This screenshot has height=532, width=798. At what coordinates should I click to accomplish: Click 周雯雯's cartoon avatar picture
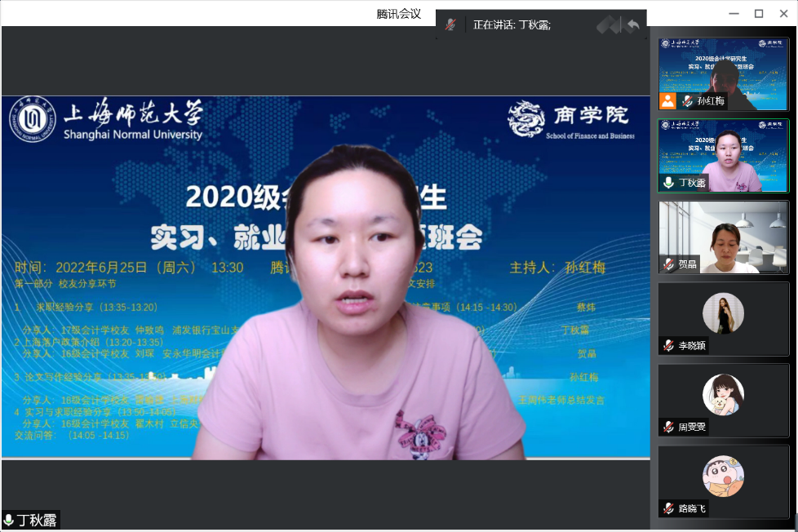pos(723,395)
